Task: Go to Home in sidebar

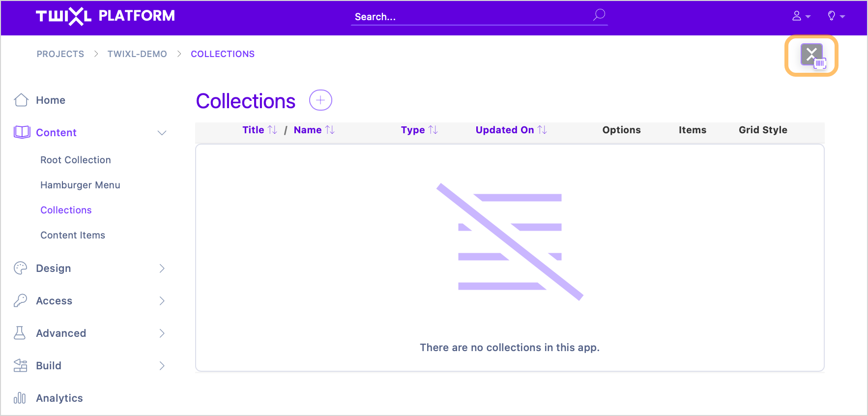Action: (51, 100)
